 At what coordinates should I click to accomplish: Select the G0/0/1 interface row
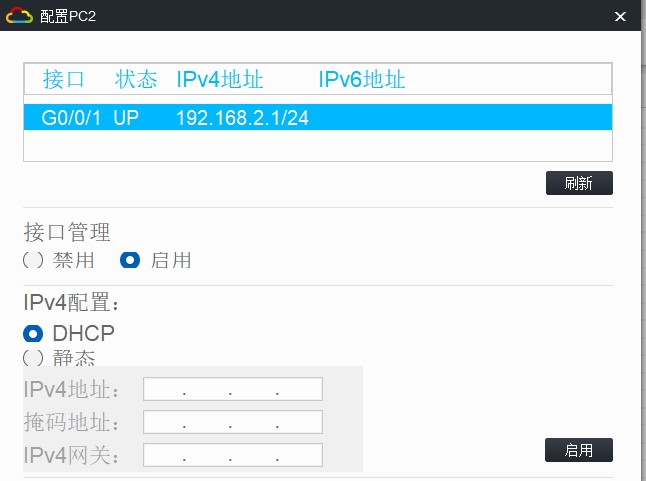pos(318,117)
